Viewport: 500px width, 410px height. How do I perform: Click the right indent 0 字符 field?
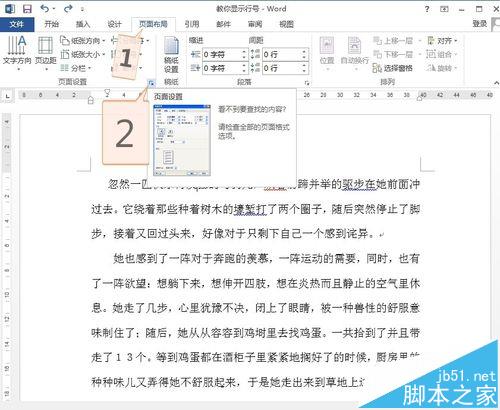click(x=222, y=68)
